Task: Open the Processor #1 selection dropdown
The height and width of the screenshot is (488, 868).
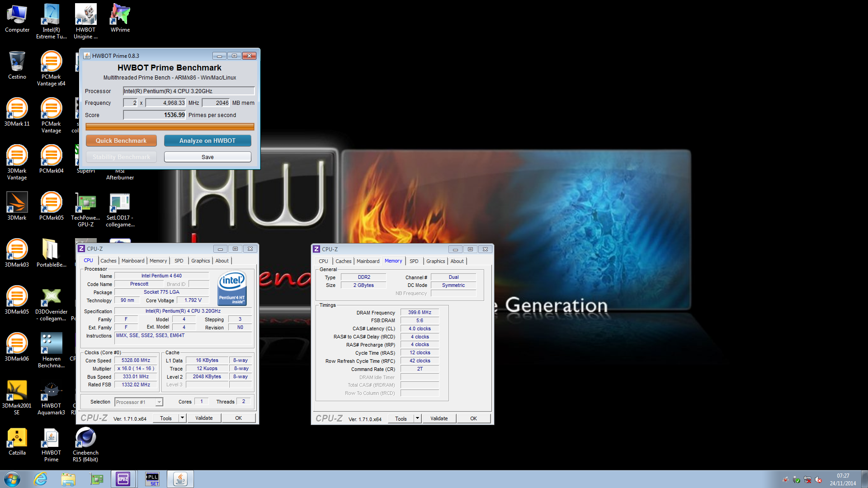Action: [139, 402]
